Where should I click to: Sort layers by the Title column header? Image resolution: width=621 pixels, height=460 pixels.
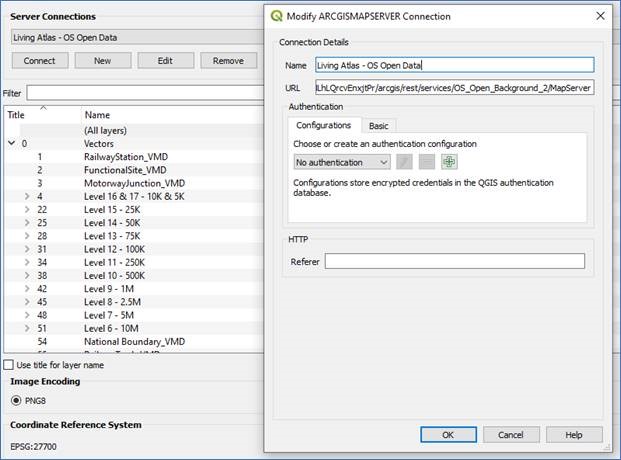click(16, 115)
